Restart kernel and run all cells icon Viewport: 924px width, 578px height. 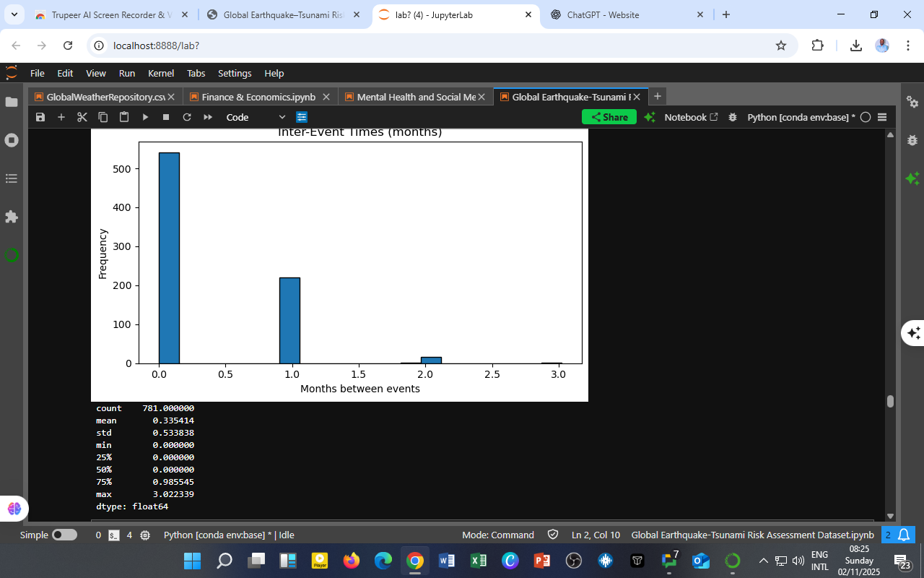(208, 117)
